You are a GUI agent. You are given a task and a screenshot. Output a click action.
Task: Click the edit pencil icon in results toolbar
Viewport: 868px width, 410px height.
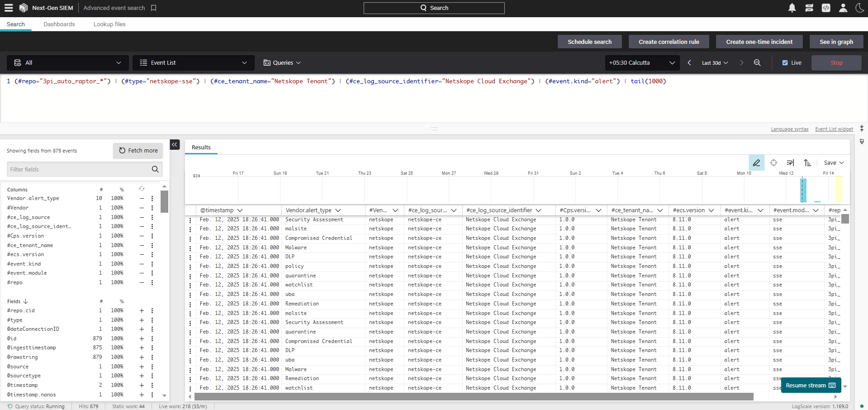tap(756, 162)
